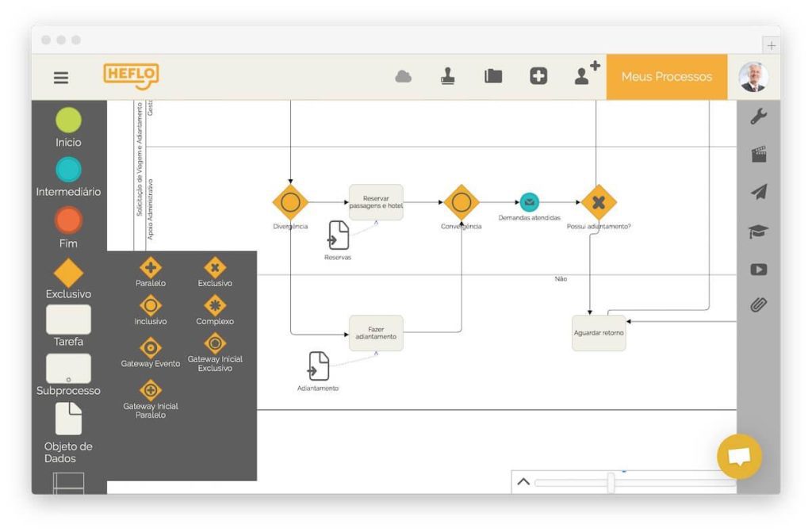Click the add new plus icon
812x532 pixels.
coord(538,76)
